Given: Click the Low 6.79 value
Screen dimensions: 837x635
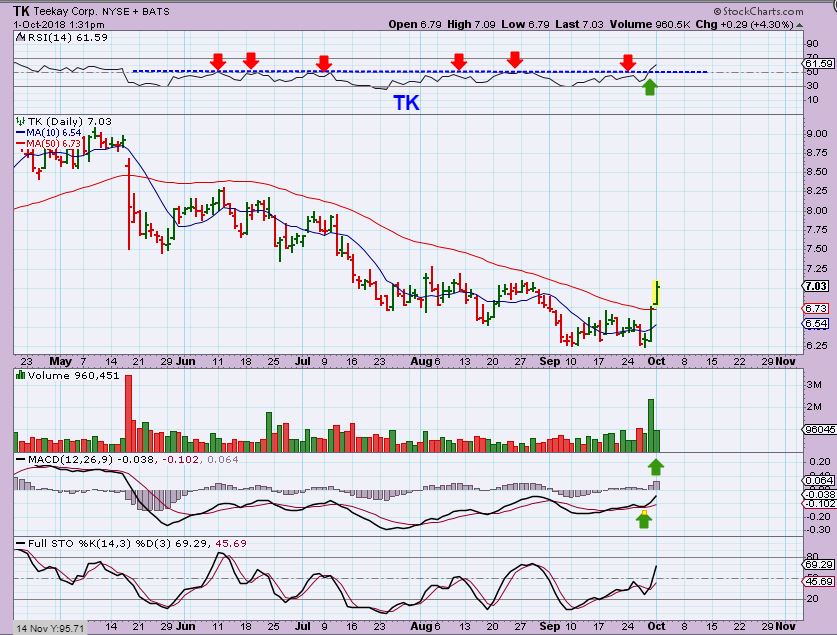Looking at the screenshot, I should (x=525, y=24).
